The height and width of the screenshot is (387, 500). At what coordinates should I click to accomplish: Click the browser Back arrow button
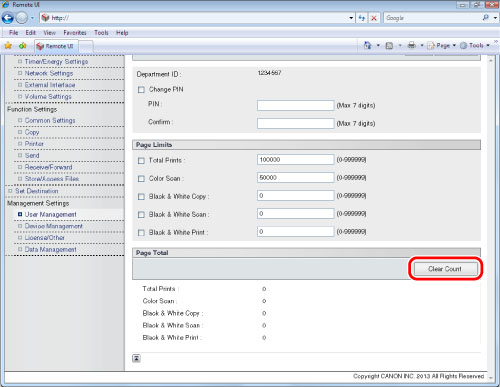coord(8,18)
